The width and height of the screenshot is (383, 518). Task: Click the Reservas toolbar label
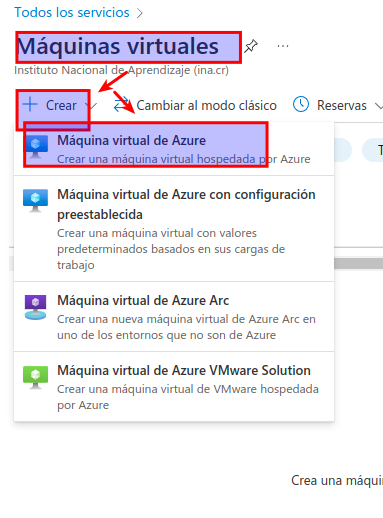tap(342, 106)
